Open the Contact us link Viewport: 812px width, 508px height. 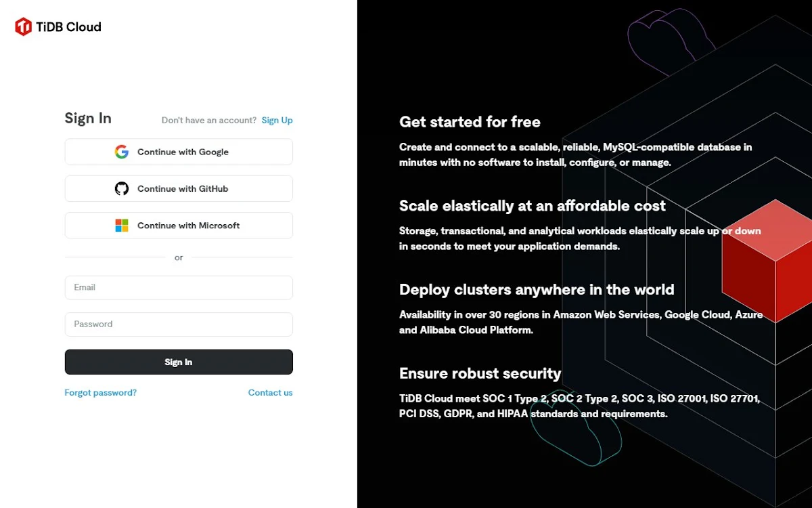(x=271, y=392)
